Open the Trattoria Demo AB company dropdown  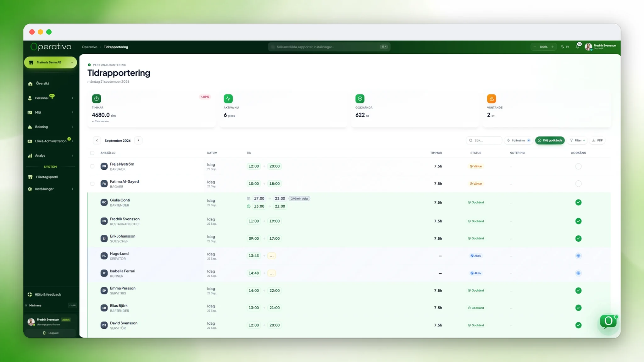[51, 63]
